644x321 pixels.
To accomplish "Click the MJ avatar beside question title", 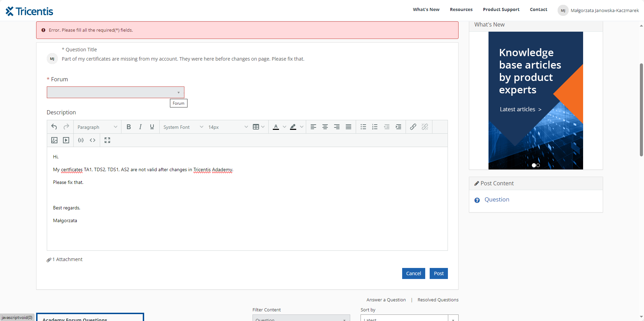I will click(x=52, y=59).
